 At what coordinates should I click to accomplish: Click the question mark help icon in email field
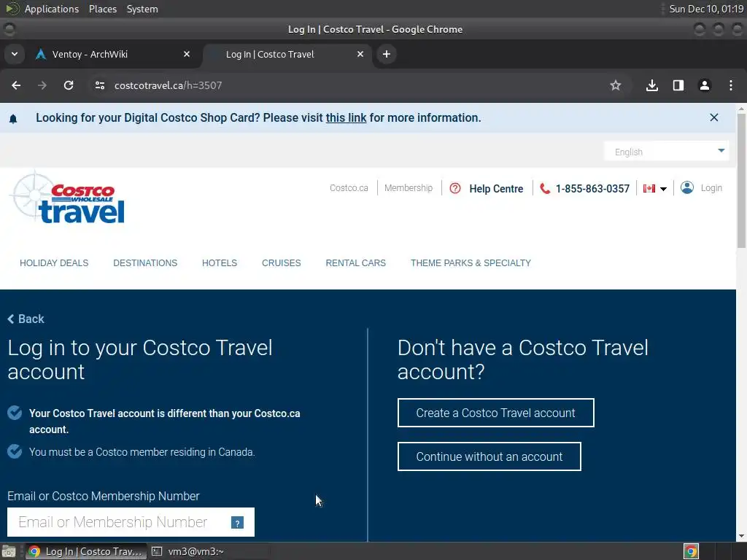coord(237,523)
